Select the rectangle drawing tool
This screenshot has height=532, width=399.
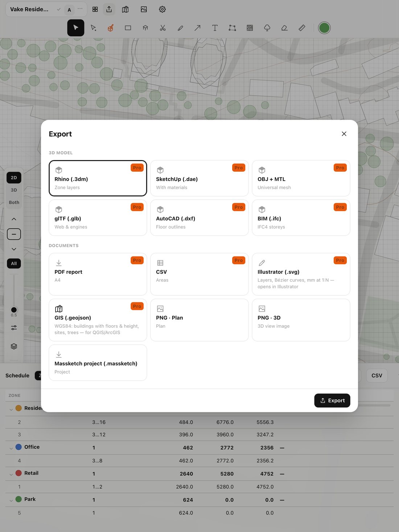(x=128, y=28)
